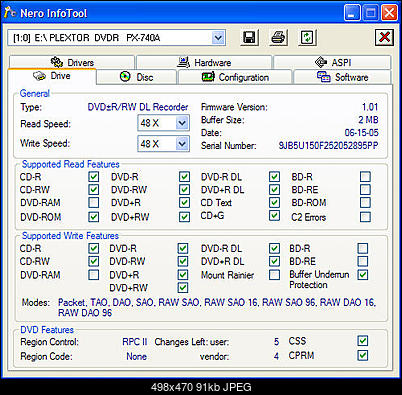Screen dimensions: 402x395
Task: Click the buffer size value 2 MB
Action: [368, 120]
